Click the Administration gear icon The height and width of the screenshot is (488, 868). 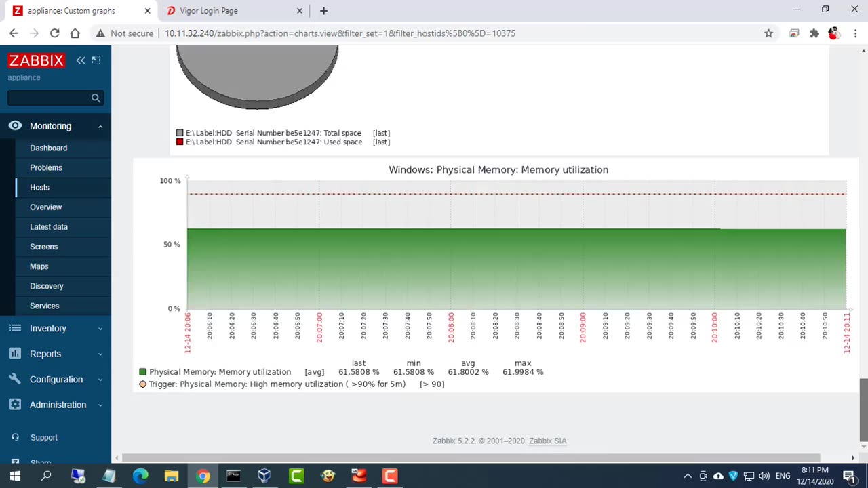tap(15, 405)
